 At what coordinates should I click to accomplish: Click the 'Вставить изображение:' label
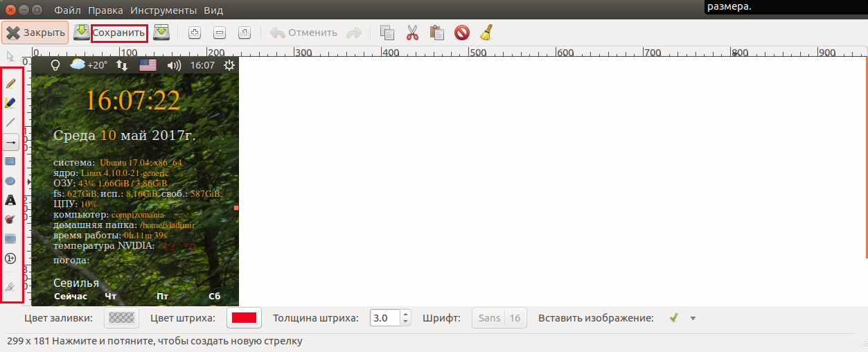tap(596, 318)
